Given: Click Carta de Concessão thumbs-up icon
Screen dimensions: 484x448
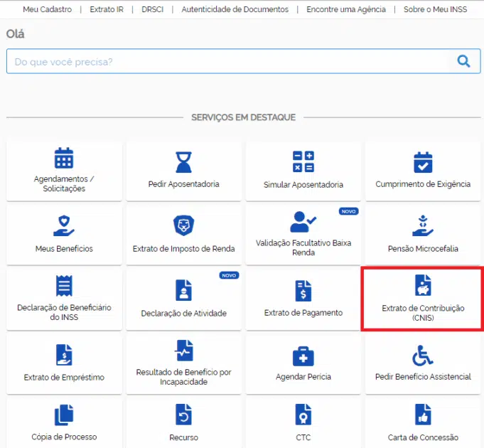Looking at the screenshot, I should (x=423, y=415).
